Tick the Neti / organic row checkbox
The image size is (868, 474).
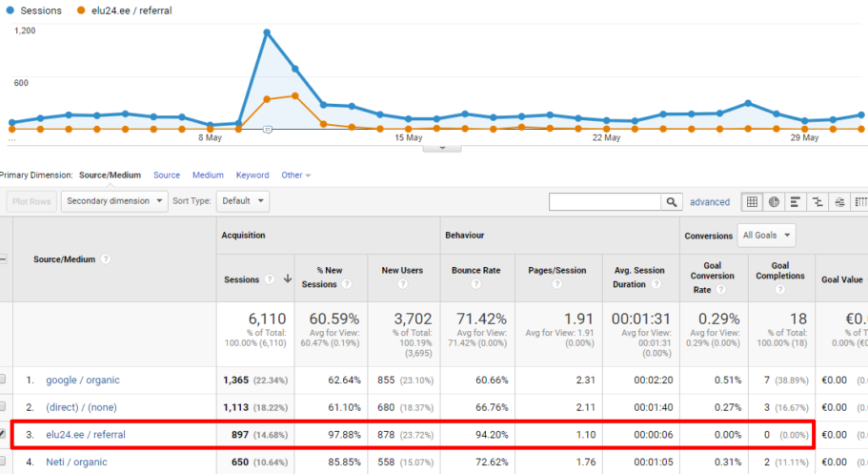tap(2, 462)
